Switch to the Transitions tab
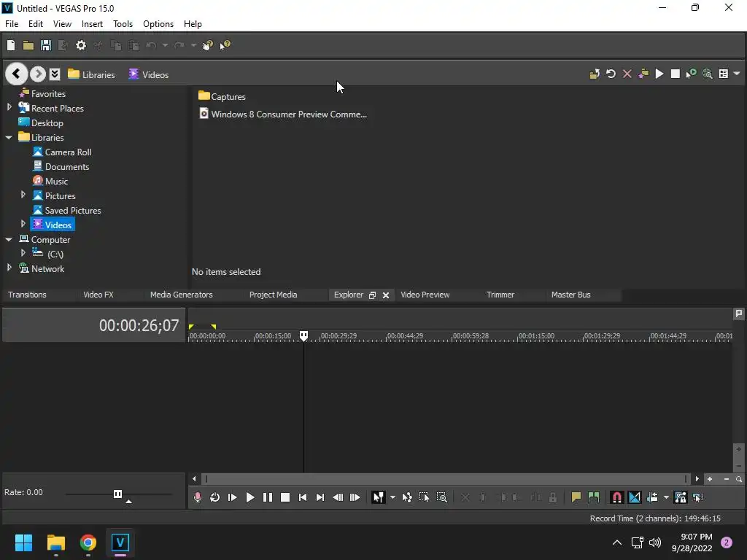Screen dimensions: 747x560 [x=27, y=295]
